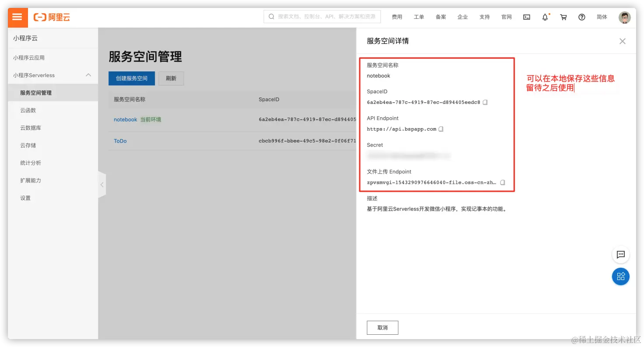
Task: Open the 支持 top menu
Action: coord(484,17)
